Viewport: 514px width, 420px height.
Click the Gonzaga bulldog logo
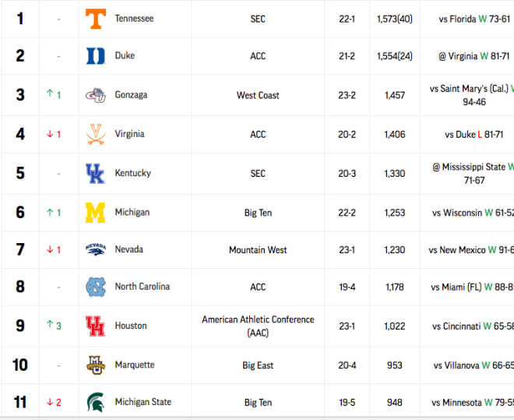click(96, 95)
